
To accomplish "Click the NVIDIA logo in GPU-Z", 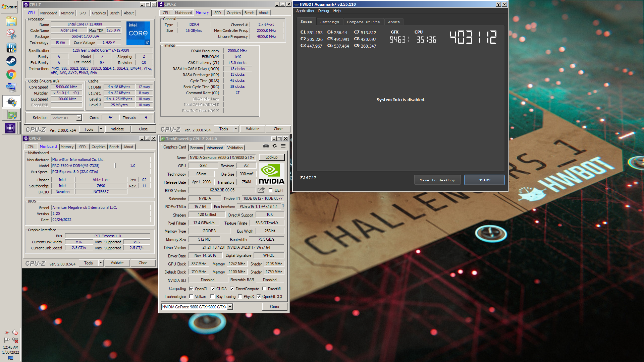I will point(271,174).
